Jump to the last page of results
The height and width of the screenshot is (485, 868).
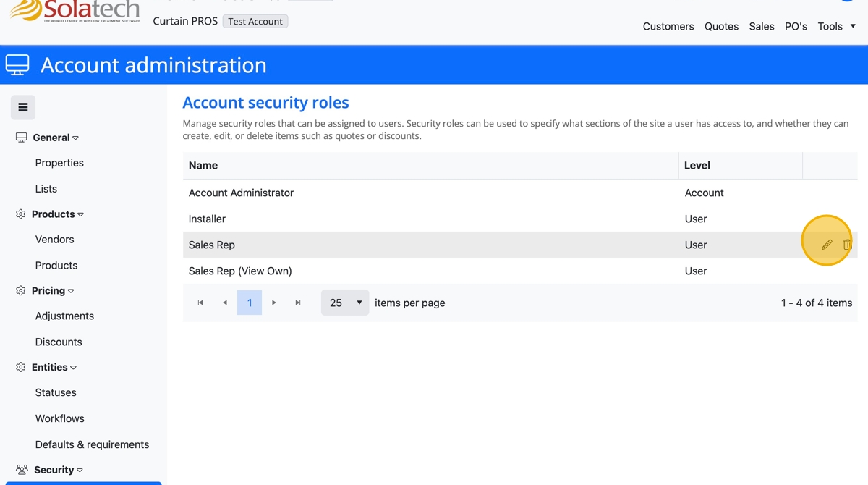pos(298,303)
